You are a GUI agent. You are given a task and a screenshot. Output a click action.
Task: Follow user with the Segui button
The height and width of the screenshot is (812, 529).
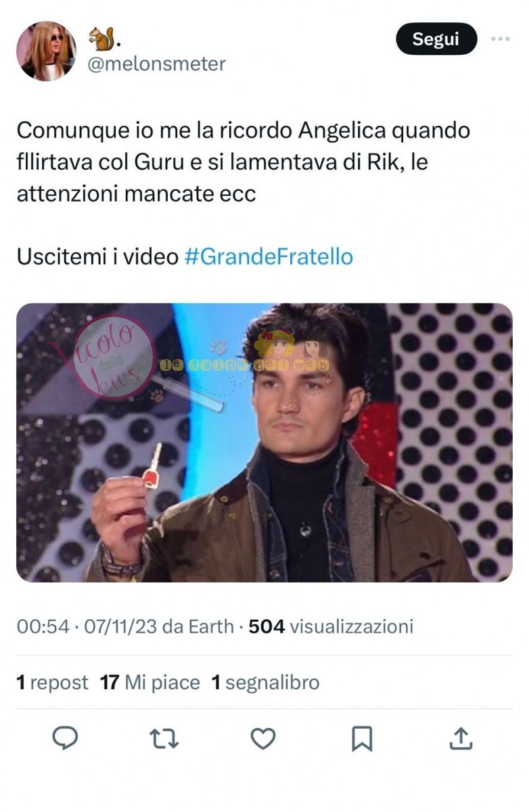[436, 39]
